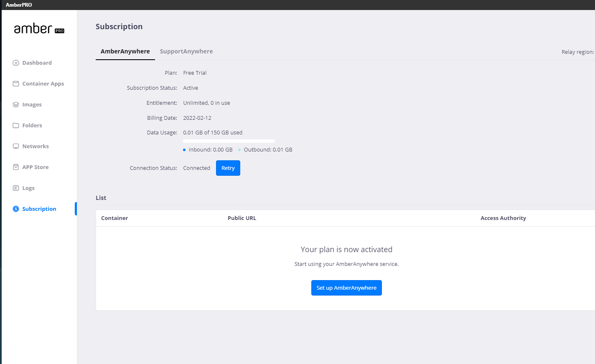Click the Public URL column header
595x364 pixels.
pyautogui.click(x=242, y=218)
